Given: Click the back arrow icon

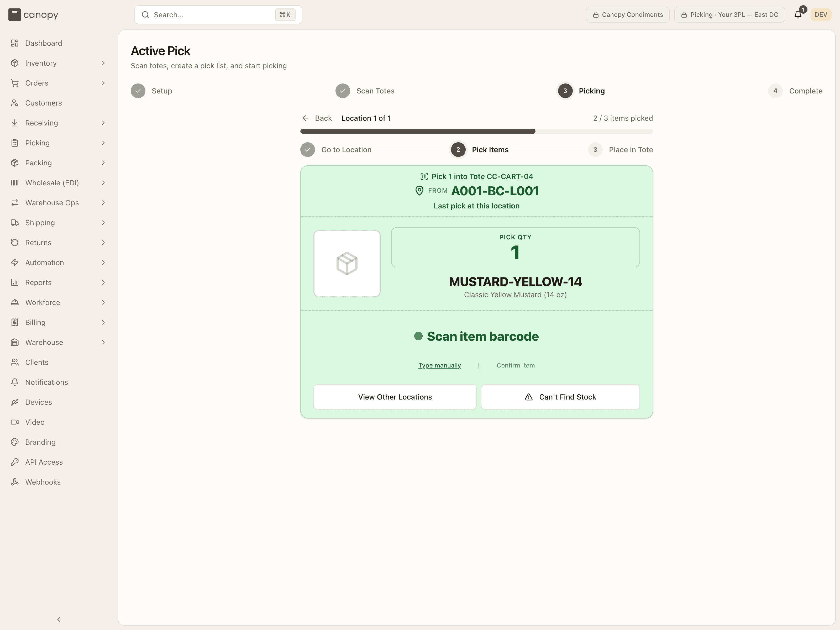Looking at the screenshot, I should click(x=305, y=118).
